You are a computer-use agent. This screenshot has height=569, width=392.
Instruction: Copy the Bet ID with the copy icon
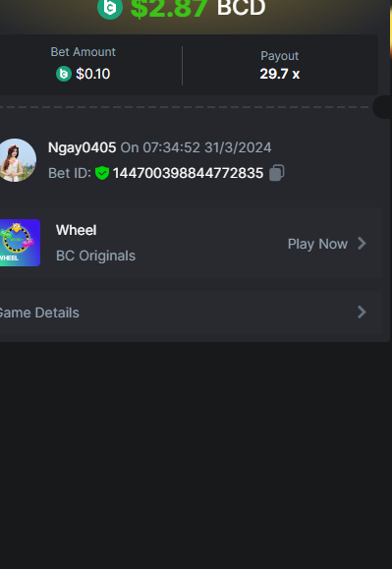pyautogui.click(x=277, y=173)
